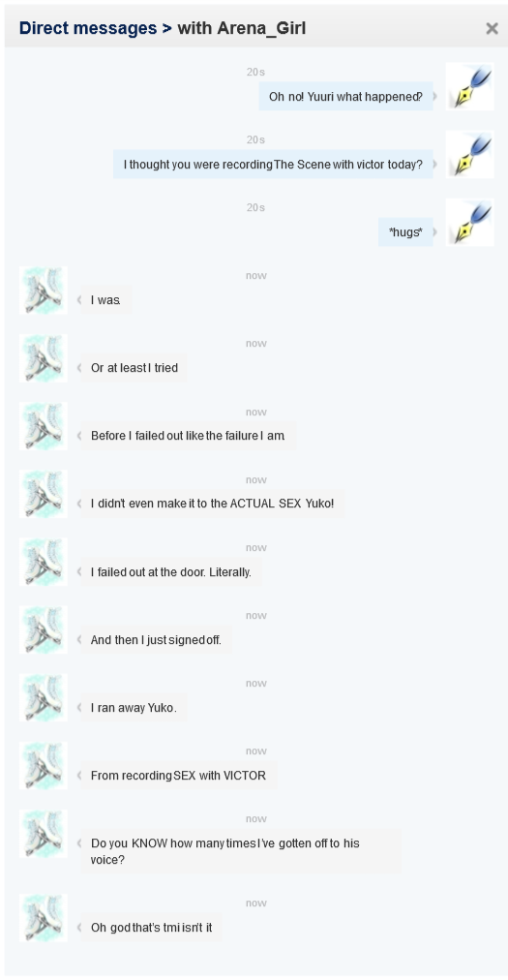
Task: Click the skates avatar beside 'And then I just signed off.'
Action: coord(44,630)
